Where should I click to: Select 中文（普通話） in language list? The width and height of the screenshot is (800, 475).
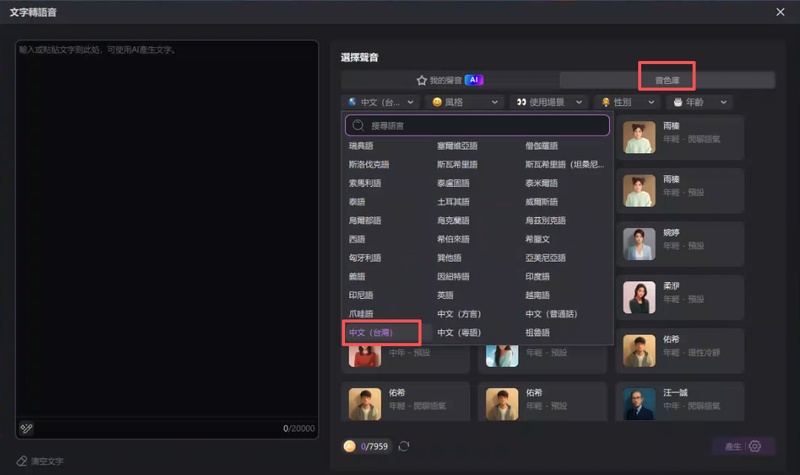552,314
